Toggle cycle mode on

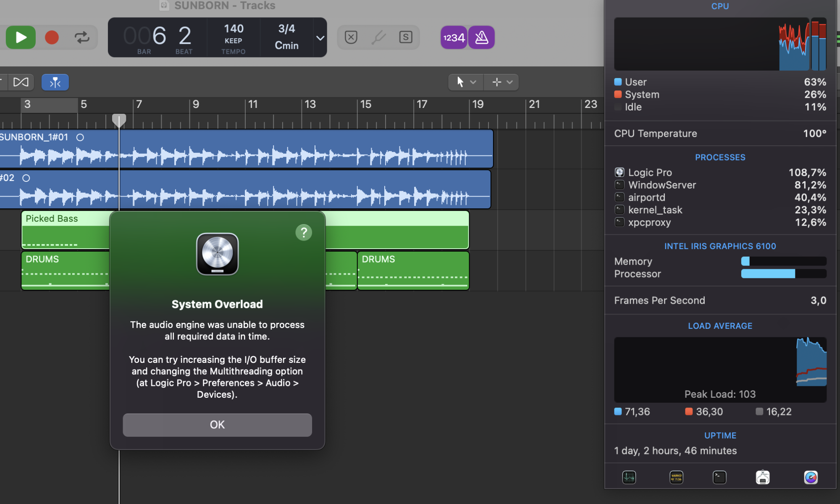click(x=82, y=37)
